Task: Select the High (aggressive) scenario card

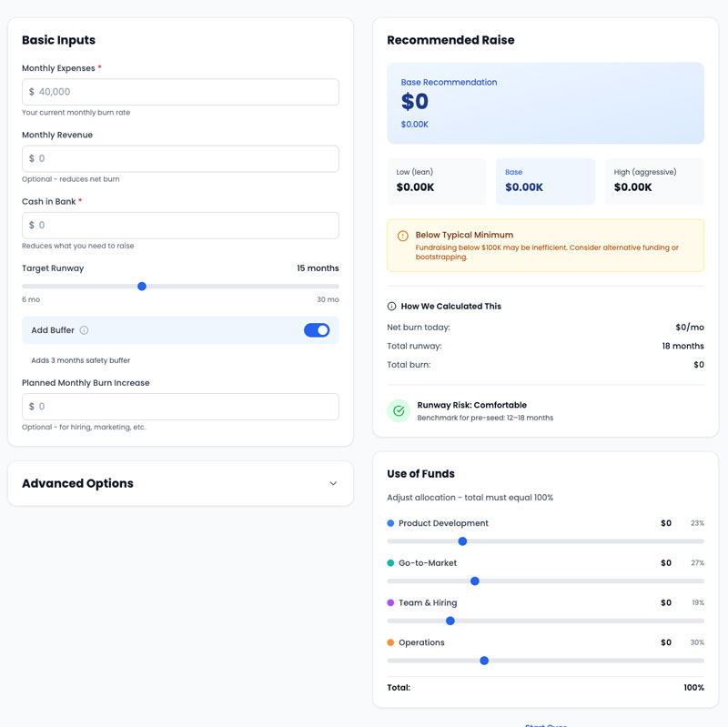Action: pos(654,180)
